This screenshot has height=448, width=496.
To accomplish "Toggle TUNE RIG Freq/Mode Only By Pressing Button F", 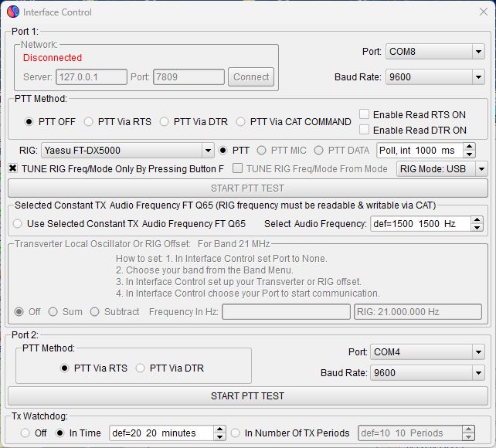I will 13,168.
